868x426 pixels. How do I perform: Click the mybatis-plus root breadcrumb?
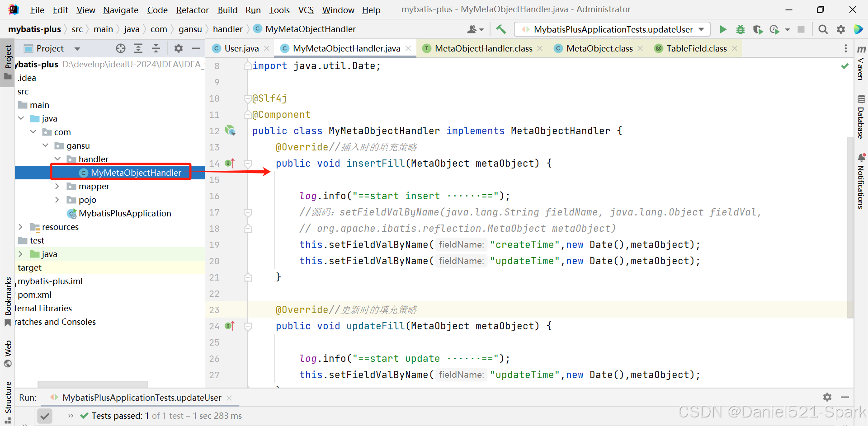[x=34, y=29]
